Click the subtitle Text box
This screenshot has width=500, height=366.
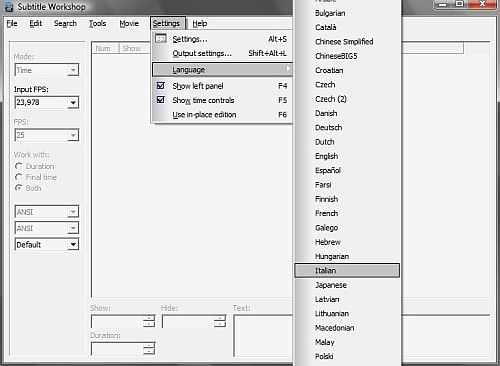pos(263,336)
